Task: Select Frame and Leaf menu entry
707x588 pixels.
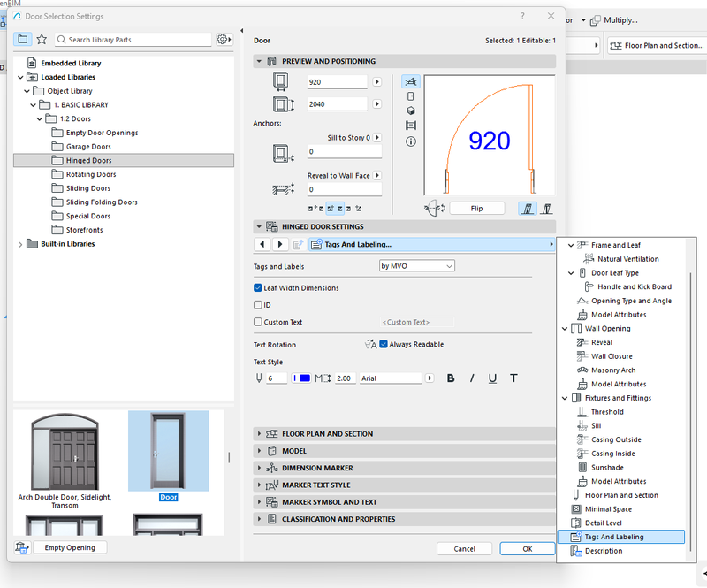Action: pos(615,245)
